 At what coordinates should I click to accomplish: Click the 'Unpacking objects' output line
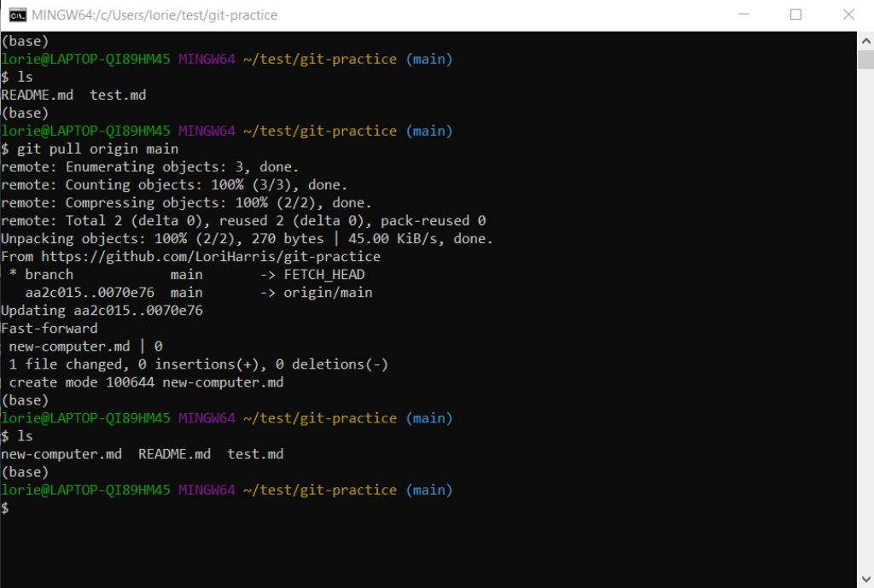(247, 239)
